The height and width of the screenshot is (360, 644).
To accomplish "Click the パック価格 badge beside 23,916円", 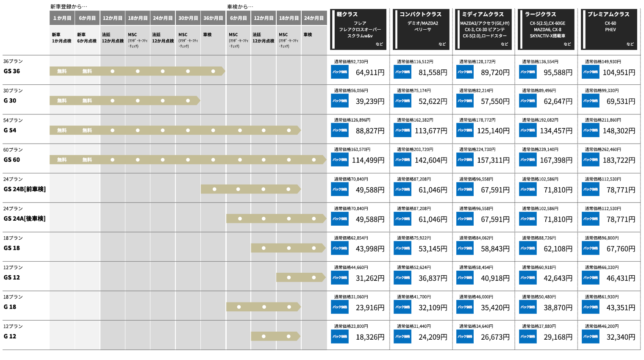I will [x=340, y=307].
